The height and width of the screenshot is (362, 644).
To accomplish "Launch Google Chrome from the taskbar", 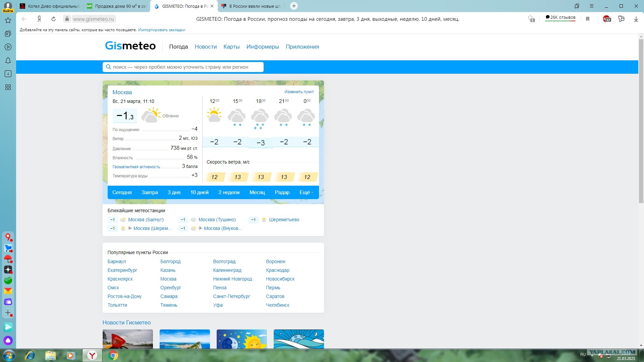I will pyautogui.click(x=113, y=355).
